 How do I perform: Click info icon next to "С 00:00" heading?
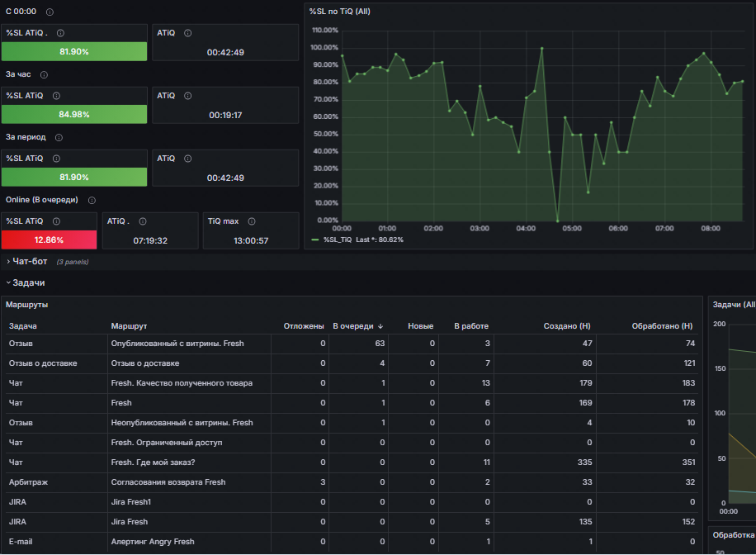(x=50, y=12)
